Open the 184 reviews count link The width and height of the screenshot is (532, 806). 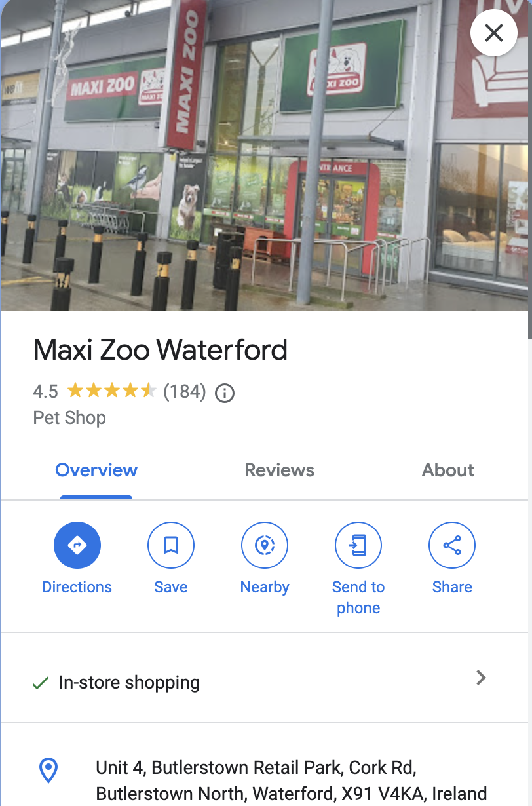coord(185,392)
